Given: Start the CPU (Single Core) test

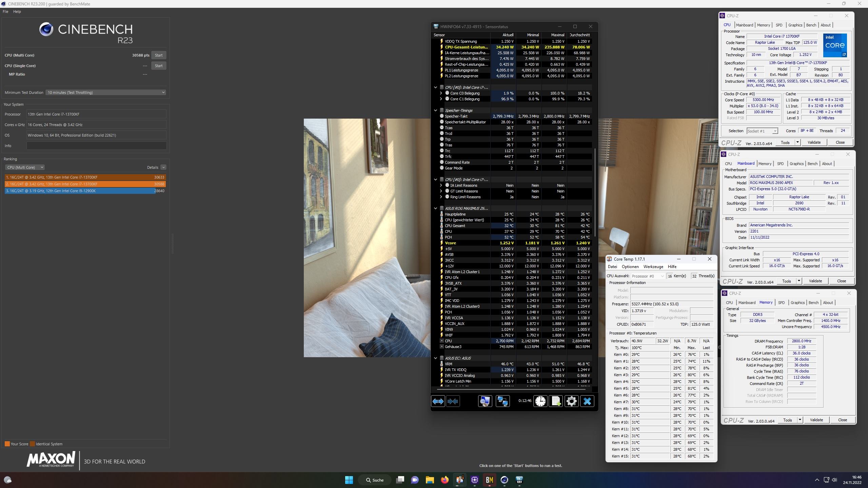Looking at the screenshot, I should coord(159,66).
